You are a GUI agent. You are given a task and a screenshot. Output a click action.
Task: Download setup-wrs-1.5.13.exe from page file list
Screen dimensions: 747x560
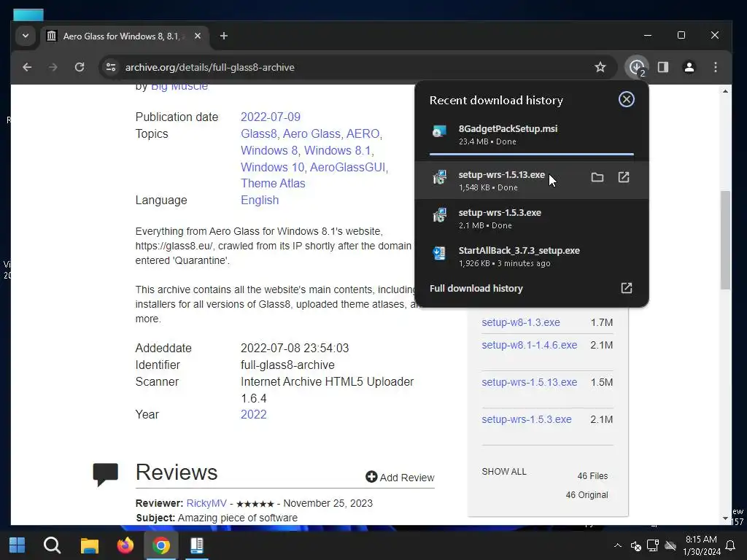point(530,382)
